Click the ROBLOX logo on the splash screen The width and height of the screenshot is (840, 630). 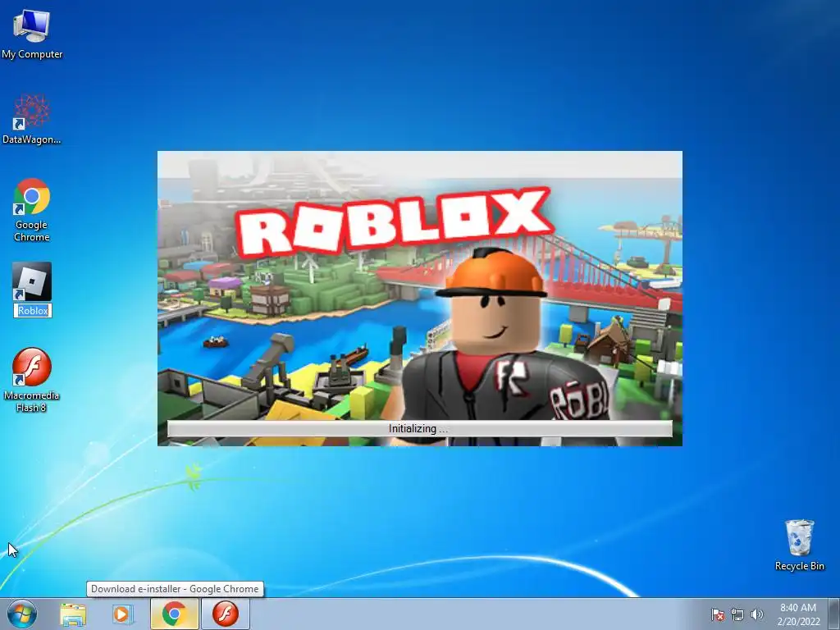pyautogui.click(x=394, y=223)
